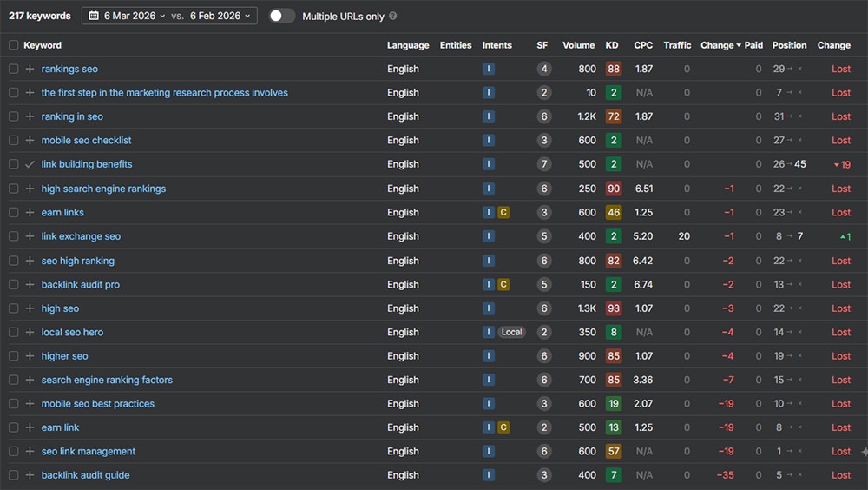Check the box for rankings seo
Viewport: 868px width, 490px height.
13,69
